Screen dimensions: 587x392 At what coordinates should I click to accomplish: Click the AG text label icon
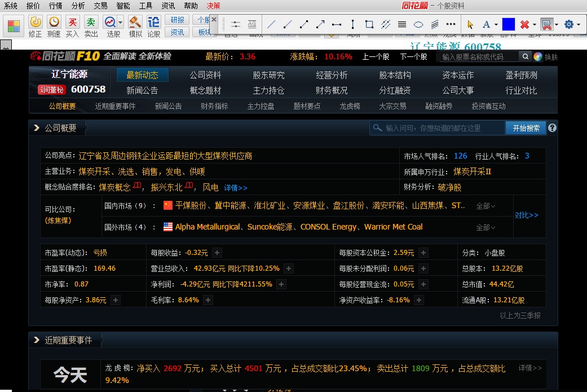click(252, 25)
